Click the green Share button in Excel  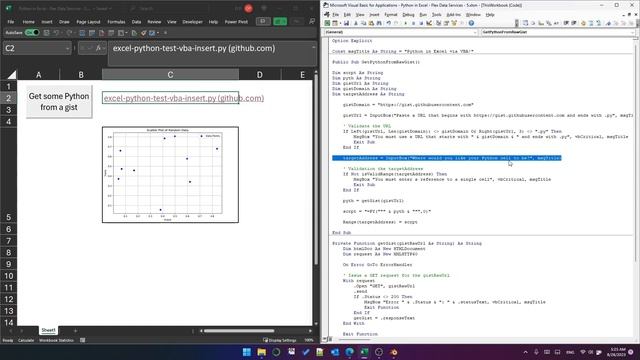(280, 21)
